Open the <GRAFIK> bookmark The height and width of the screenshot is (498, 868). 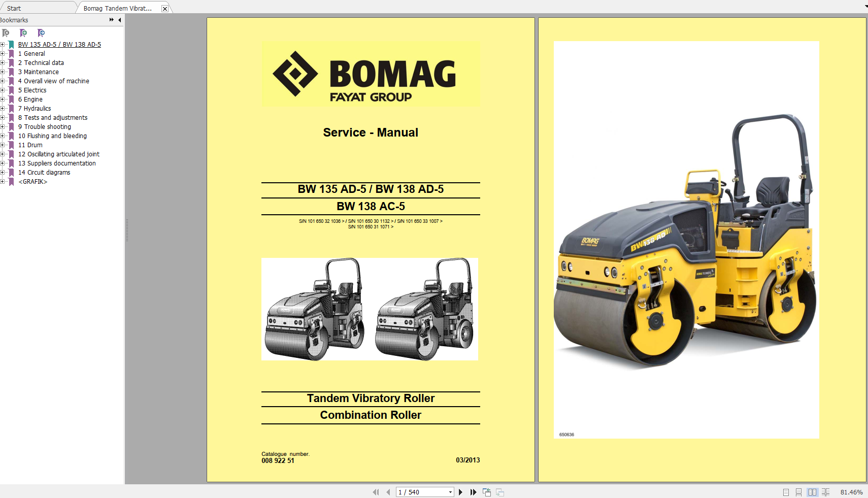point(33,182)
